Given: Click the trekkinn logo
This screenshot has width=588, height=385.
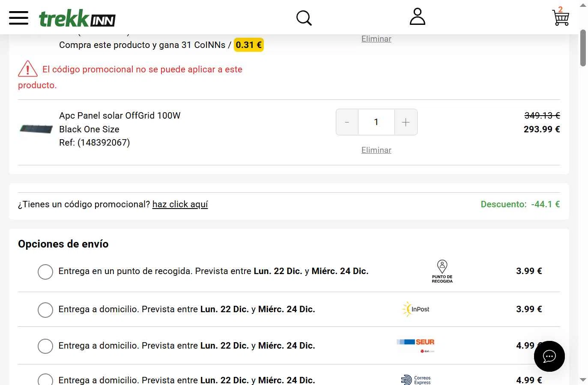Looking at the screenshot, I should pos(77,18).
